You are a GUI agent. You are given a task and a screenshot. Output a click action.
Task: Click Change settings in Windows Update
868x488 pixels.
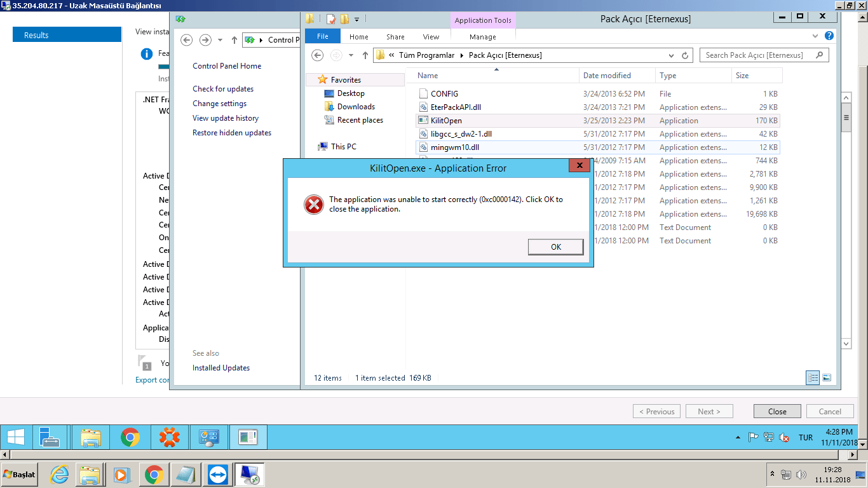coord(219,104)
